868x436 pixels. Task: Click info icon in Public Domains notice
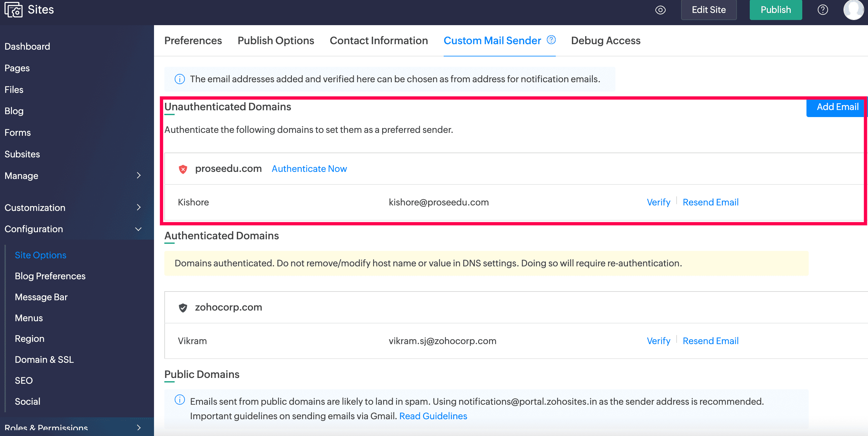(x=179, y=400)
